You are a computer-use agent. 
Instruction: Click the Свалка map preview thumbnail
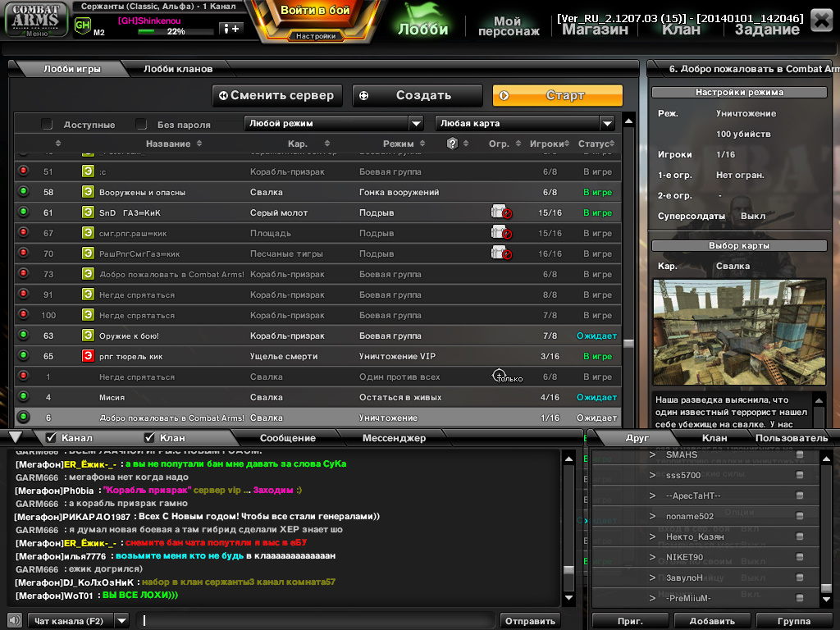[739, 331]
